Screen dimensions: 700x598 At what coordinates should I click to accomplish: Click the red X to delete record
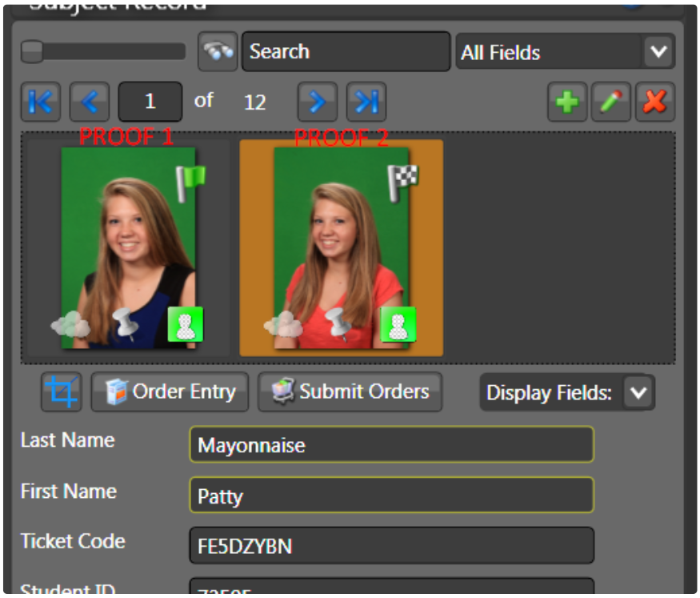pos(654,102)
